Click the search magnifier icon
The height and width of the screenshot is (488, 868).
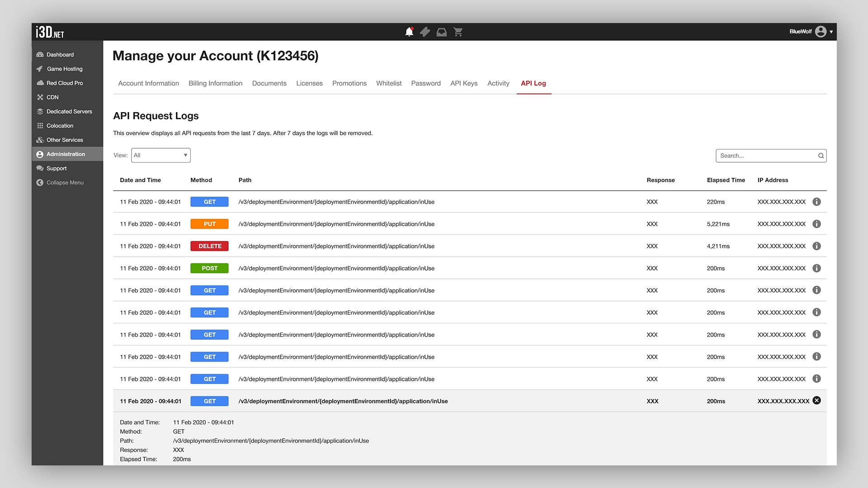tap(821, 156)
